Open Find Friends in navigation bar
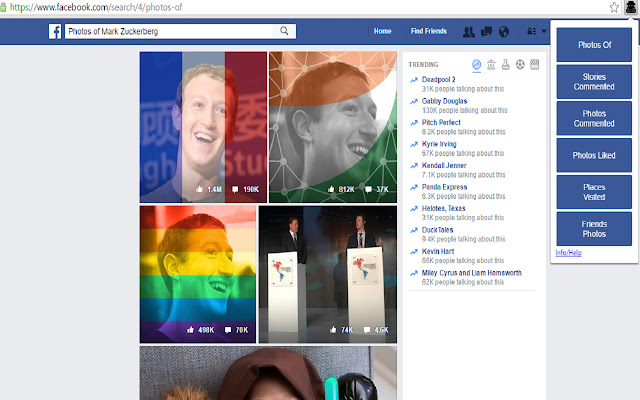The height and width of the screenshot is (400, 640). tap(428, 32)
